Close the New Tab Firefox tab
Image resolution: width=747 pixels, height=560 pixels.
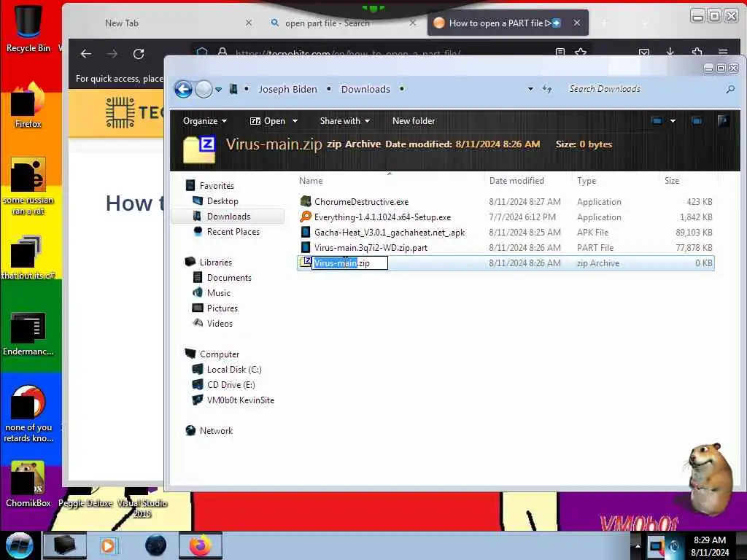pyautogui.click(x=249, y=23)
